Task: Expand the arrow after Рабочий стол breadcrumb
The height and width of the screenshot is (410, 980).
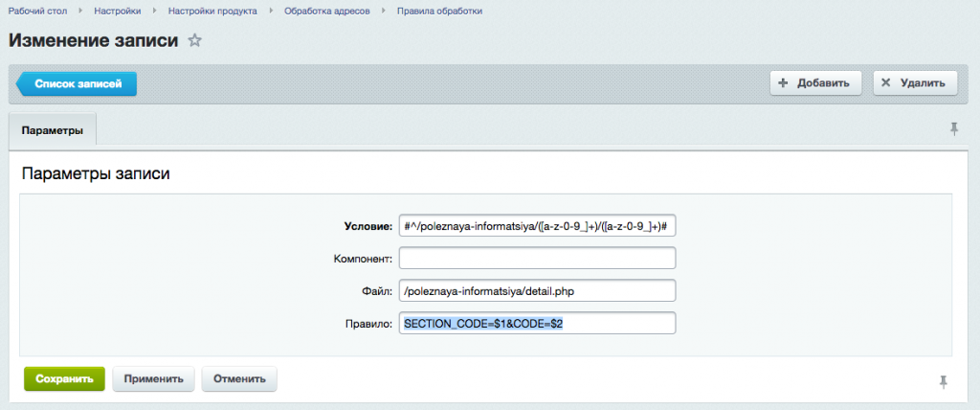Action: pos(80,11)
